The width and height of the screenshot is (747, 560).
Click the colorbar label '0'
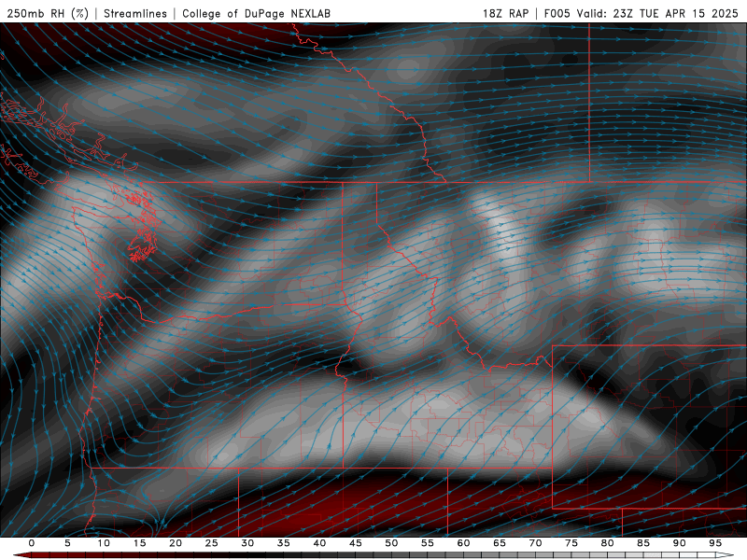(x=32, y=543)
